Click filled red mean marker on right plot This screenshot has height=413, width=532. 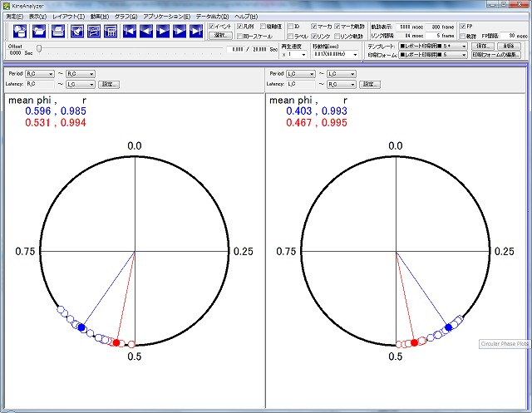414,342
